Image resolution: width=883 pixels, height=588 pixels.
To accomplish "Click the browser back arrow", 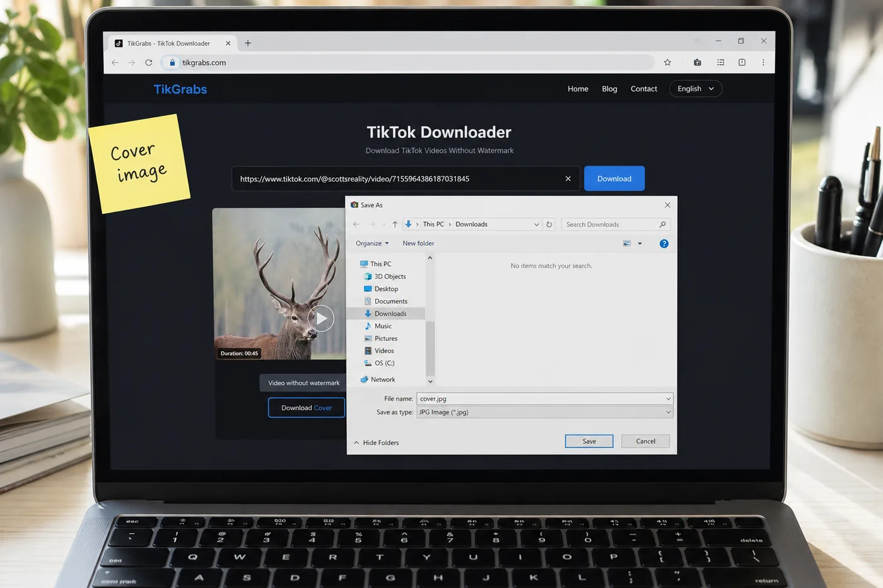I will (x=115, y=62).
